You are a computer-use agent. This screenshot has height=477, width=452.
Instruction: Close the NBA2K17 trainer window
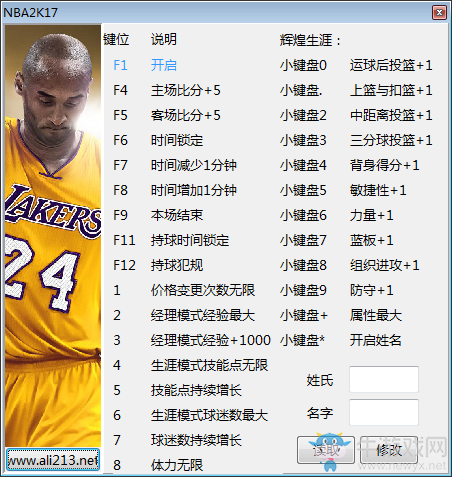point(439,13)
